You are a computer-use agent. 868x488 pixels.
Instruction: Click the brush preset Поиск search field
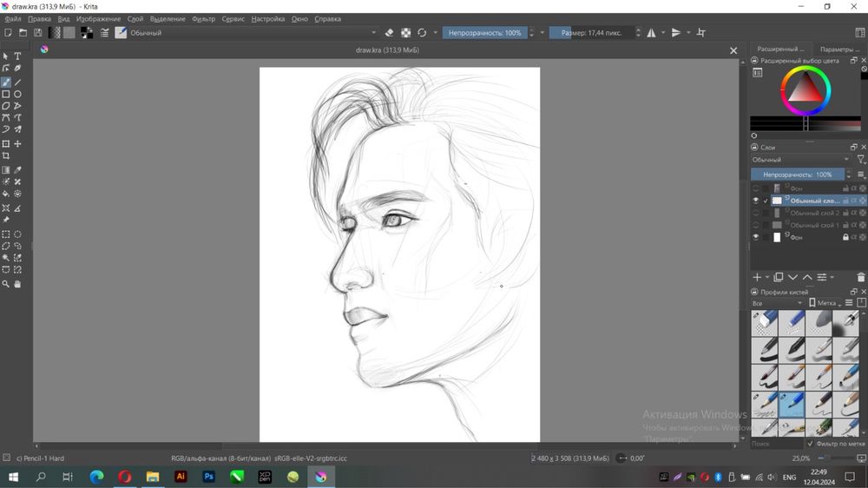[x=777, y=444]
